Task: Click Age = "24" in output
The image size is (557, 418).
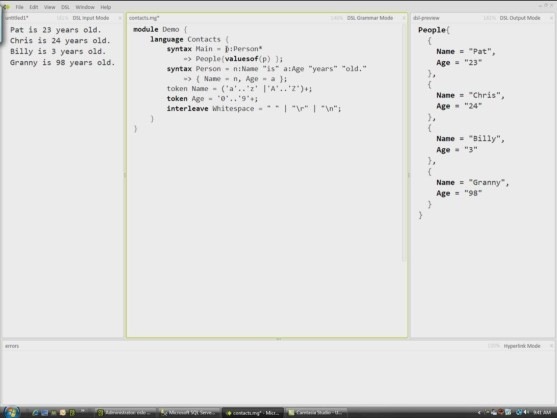Action: tap(459, 106)
